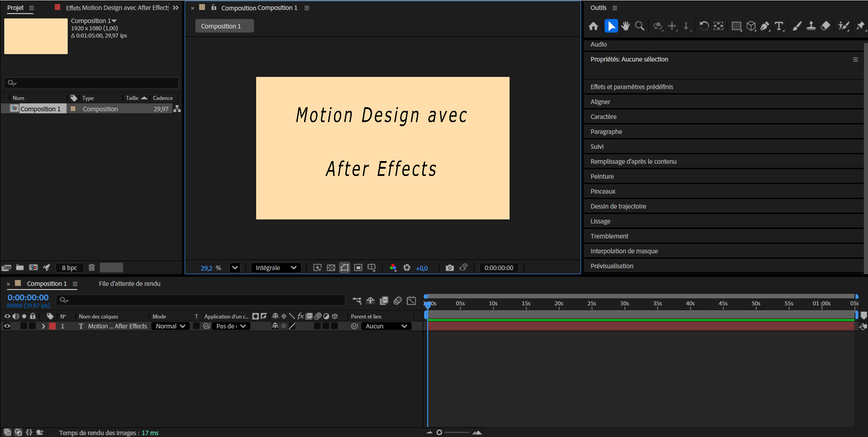868x437 pixels.
Task: Click the Project panel search field
Action: (x=91, y=83)
